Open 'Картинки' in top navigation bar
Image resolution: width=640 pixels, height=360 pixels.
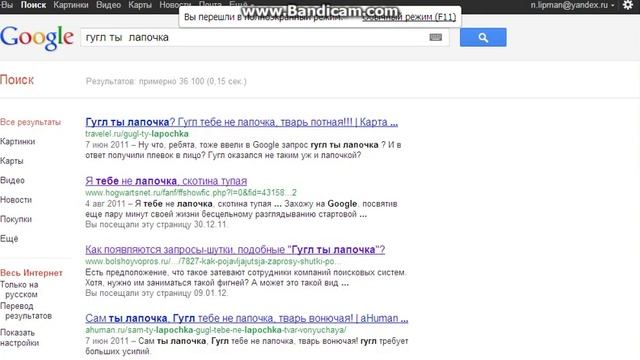click(x=71, y=5)
